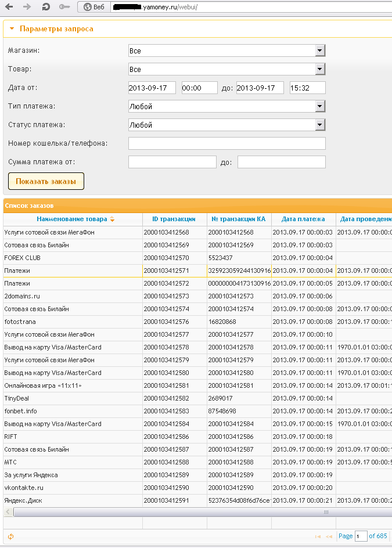The height and width of the screenshot is (548, 392).
Task: Focus the Сумма платежа от field
Action: click(x=172, y=162)
